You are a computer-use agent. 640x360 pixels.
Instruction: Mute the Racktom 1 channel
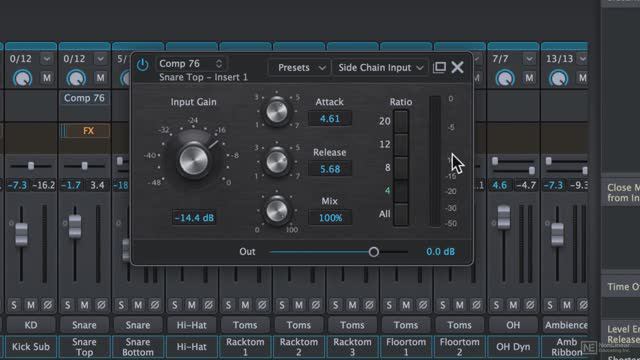(245, 305)
